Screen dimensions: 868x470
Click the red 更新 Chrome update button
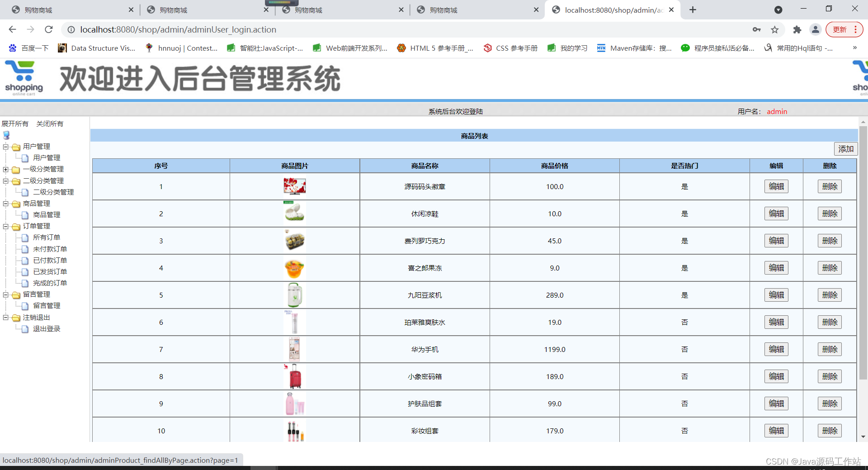(x=844, y=29)
